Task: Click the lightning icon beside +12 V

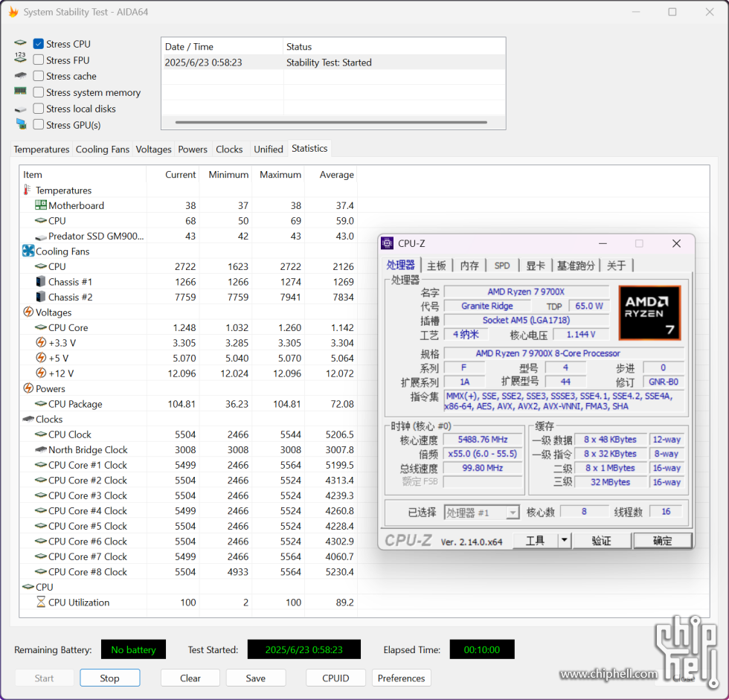Action: click(41, 373)
